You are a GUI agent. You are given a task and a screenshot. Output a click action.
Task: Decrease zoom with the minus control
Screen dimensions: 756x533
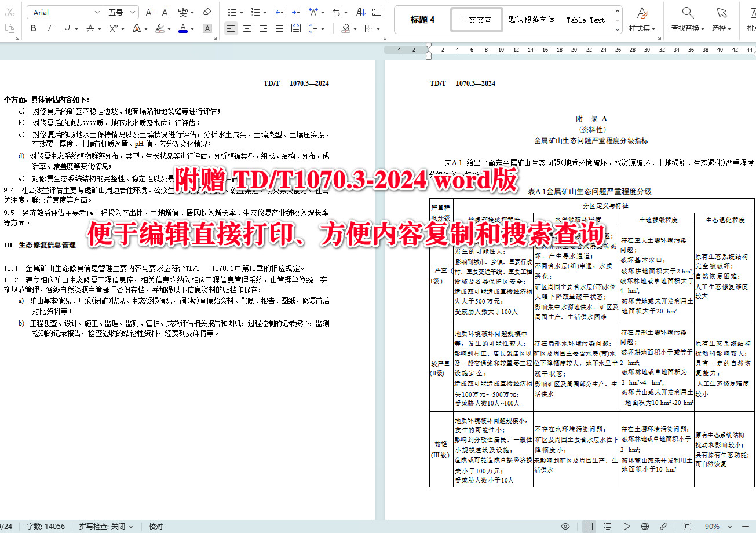click(746, 526)
